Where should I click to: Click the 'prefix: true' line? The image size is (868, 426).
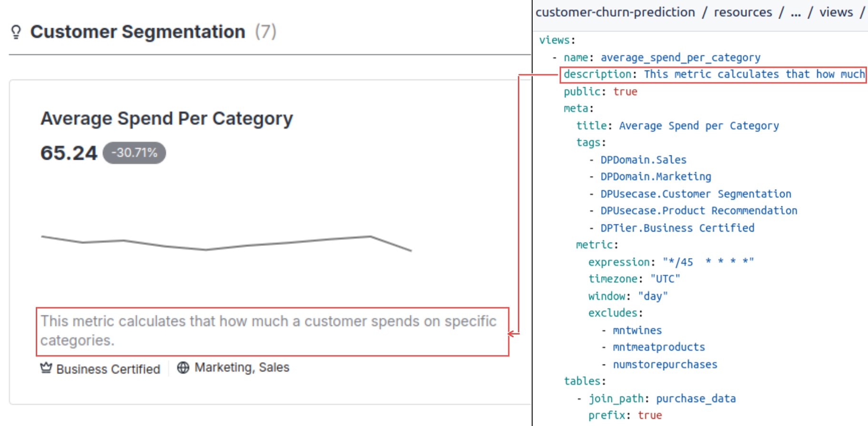[625, 416]
